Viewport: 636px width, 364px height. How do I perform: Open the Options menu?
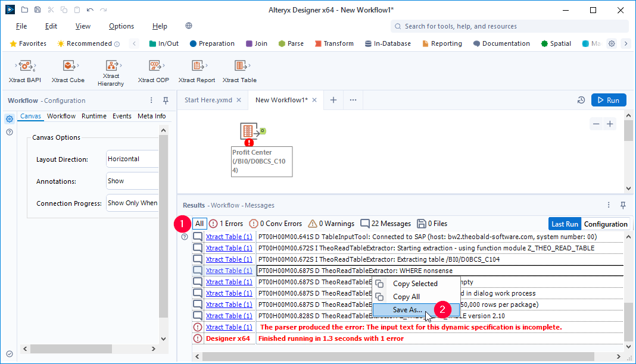coord(121,26)
